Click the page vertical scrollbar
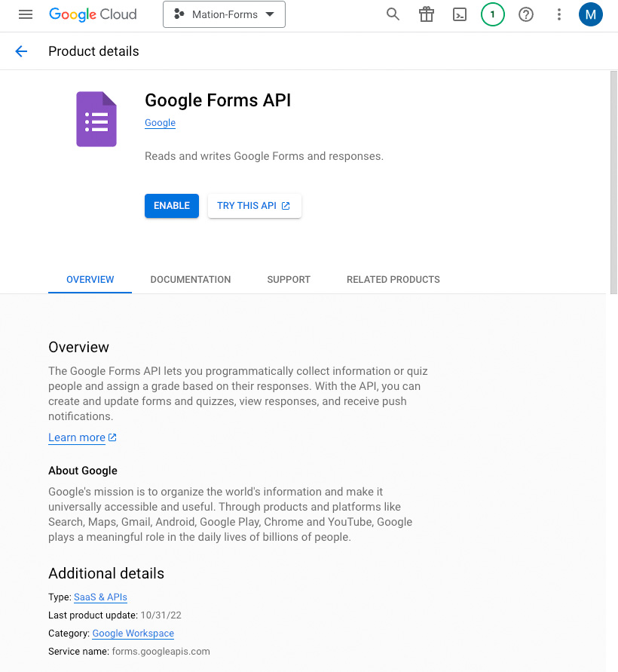 [x=613, y=183]
